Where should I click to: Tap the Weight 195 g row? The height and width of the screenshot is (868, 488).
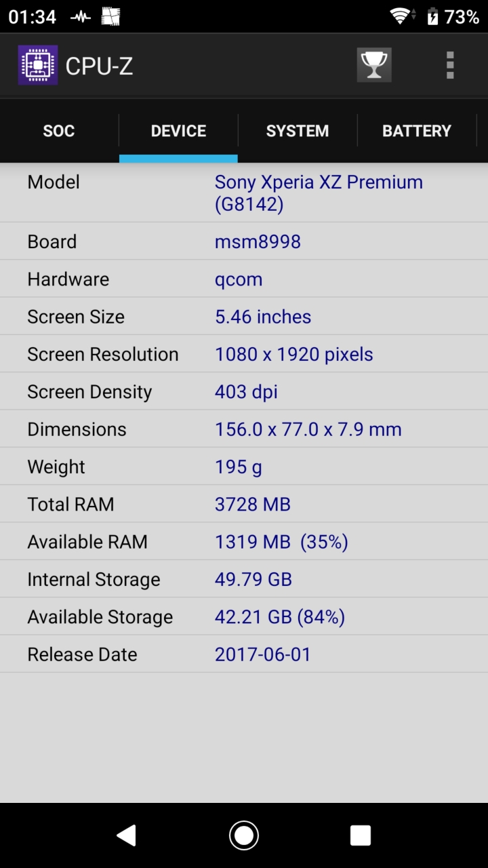click(x=244, y=467)
